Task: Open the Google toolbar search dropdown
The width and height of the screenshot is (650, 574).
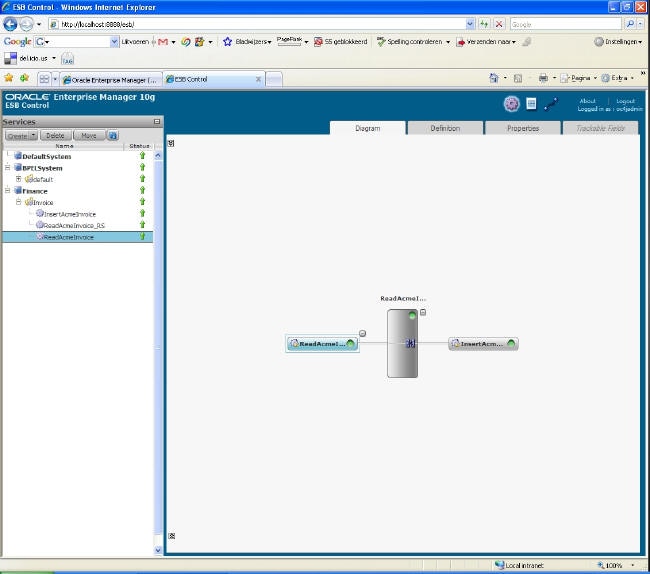Action: [114, 42]
